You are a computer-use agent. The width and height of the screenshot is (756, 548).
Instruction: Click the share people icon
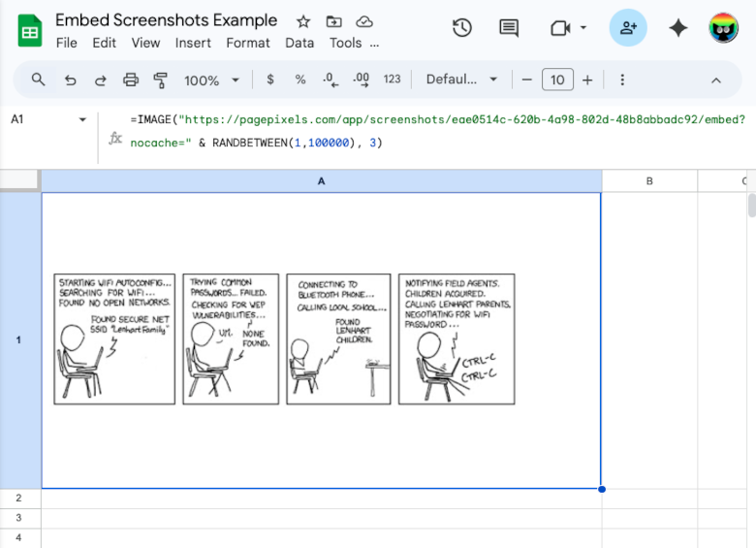coord(628,28)
